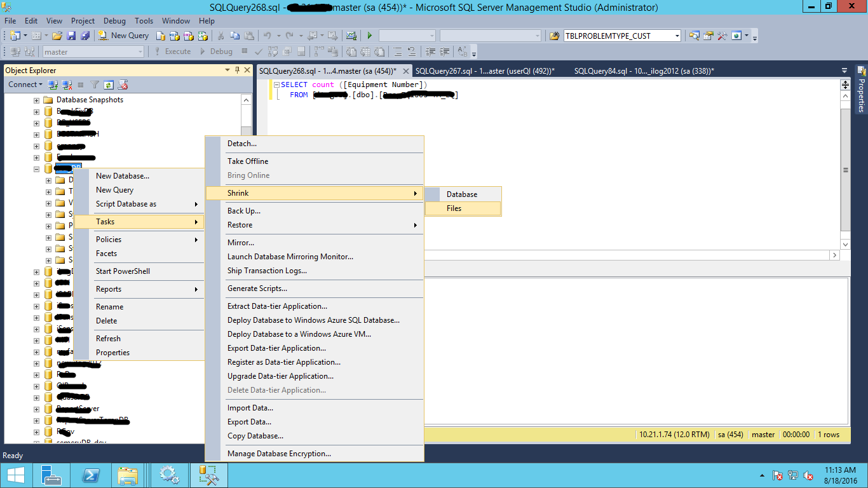Select Generate Scripts... menu entry
This screenshot has height=488, width=868.
coord(315,288)
